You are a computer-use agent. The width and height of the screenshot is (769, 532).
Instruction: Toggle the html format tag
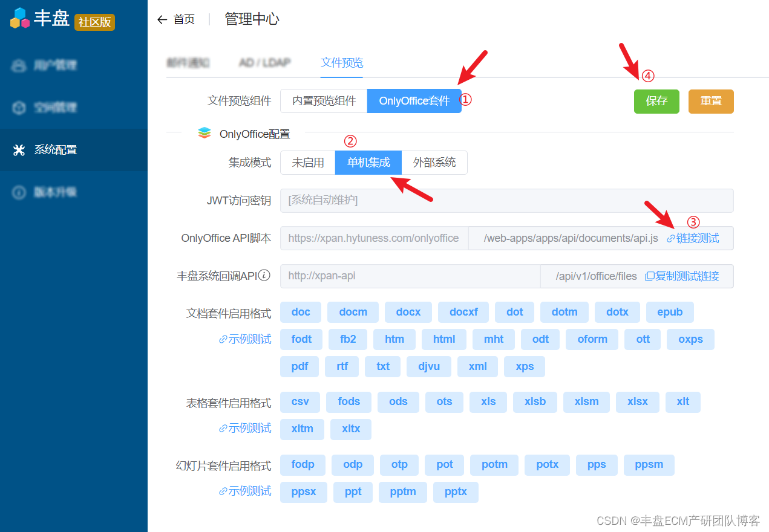pos(444,339)
